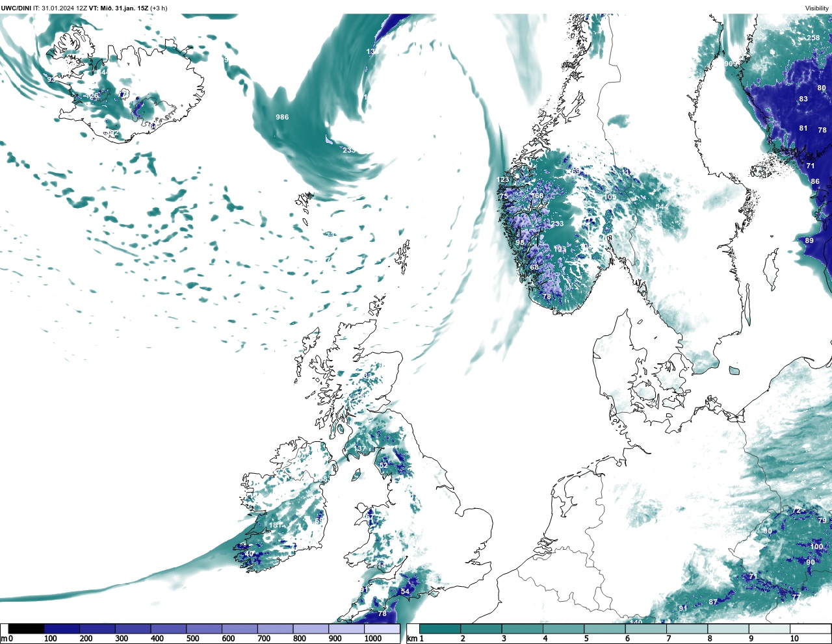
Task: Click the '77' value in the southeast
Action: pyautogui.click(x=796, y=597)
